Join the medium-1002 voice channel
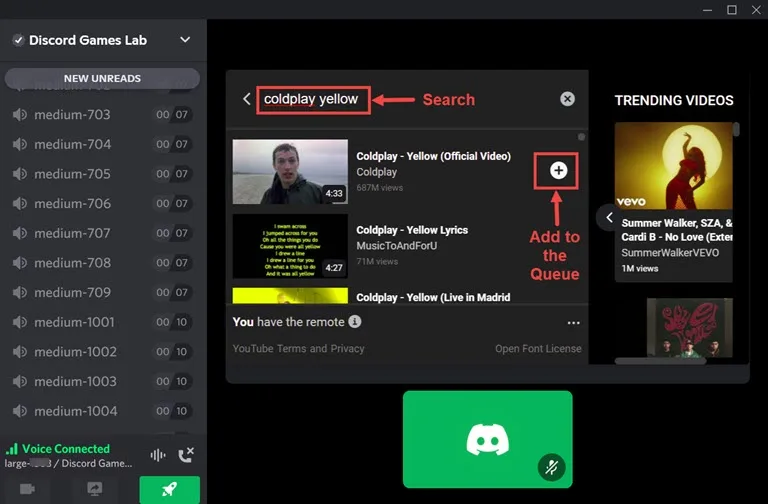The height and width of the screenshot is (504, 768). coord(102,352)
